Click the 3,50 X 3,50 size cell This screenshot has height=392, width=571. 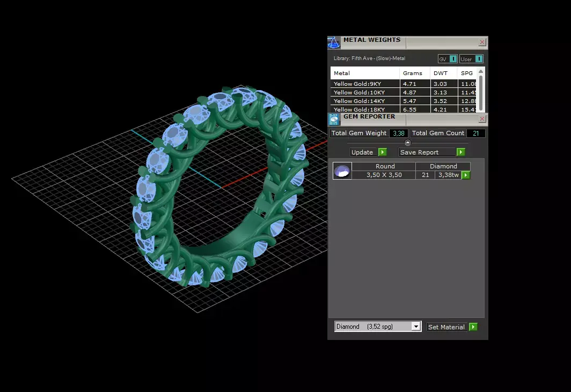pyautogui.click(x=384, y=175)
